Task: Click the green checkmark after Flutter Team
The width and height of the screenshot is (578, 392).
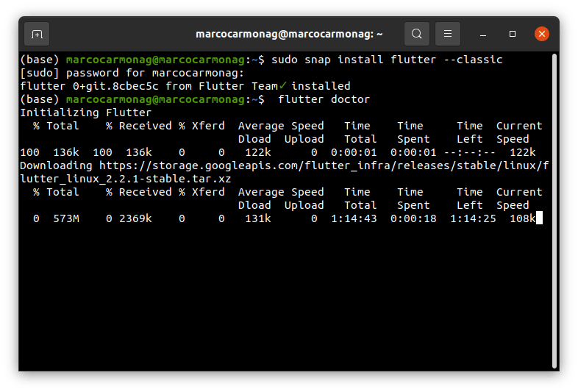Action: [x=283, y=86]
